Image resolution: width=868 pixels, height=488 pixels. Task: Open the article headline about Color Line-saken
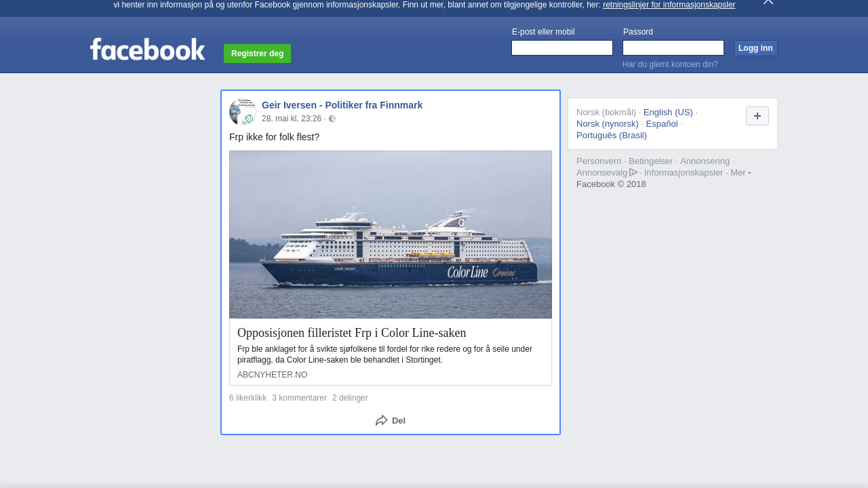click(x=351, y=333)
